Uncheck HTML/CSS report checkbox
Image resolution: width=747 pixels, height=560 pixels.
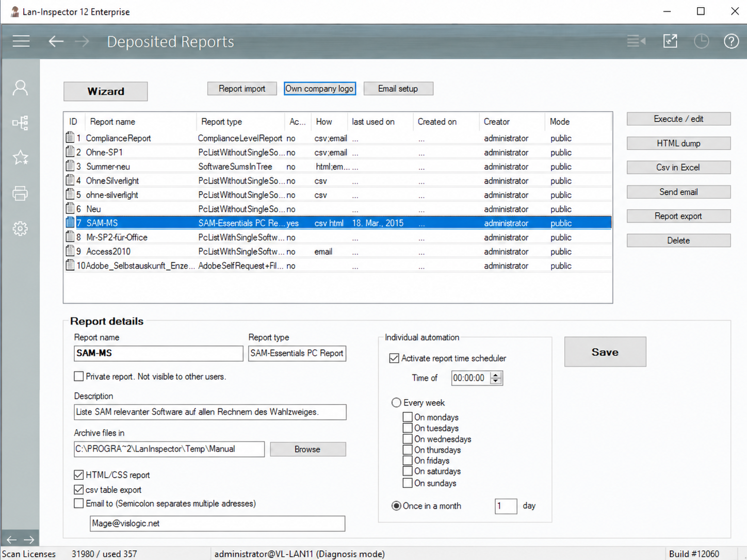78,475
